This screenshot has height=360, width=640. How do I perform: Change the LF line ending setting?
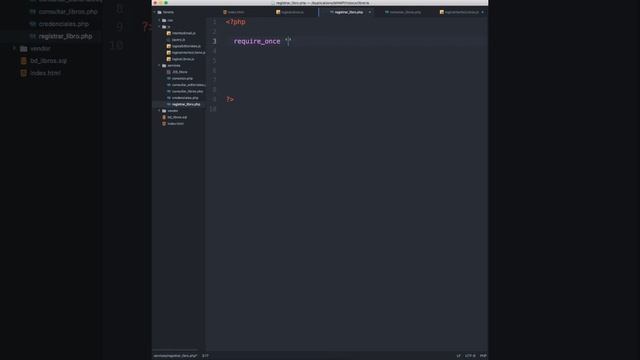[458, 356]
